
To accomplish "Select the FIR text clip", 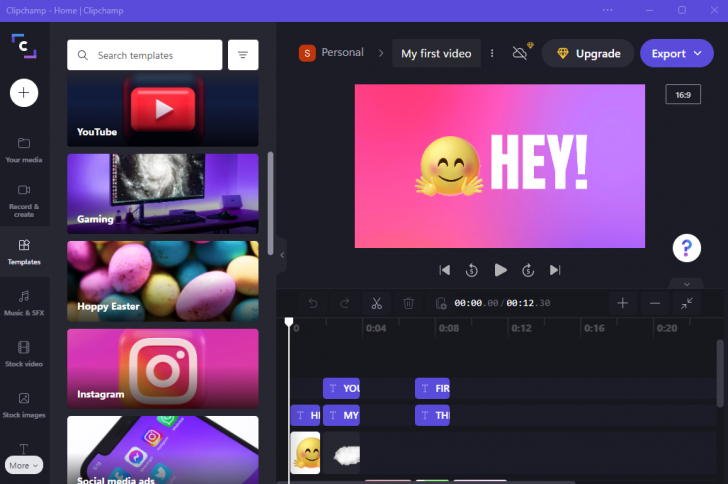I will click(432, 388).
